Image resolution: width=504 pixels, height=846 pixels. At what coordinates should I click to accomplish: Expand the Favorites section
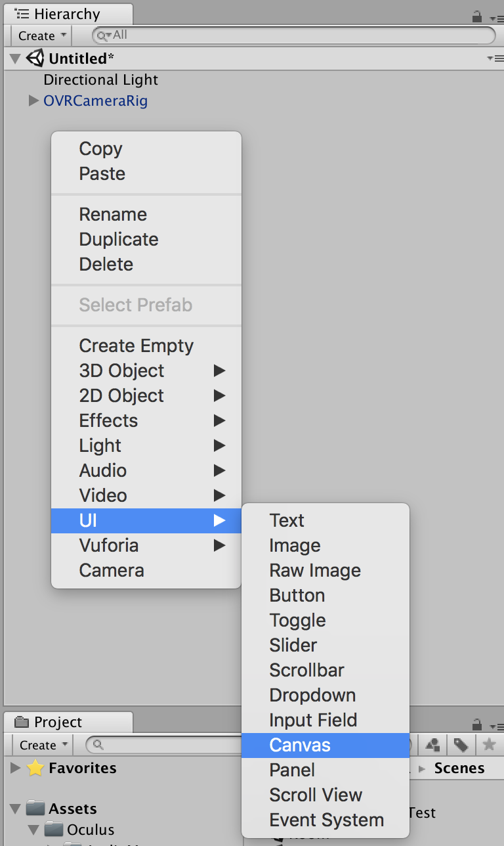(16, 768)
